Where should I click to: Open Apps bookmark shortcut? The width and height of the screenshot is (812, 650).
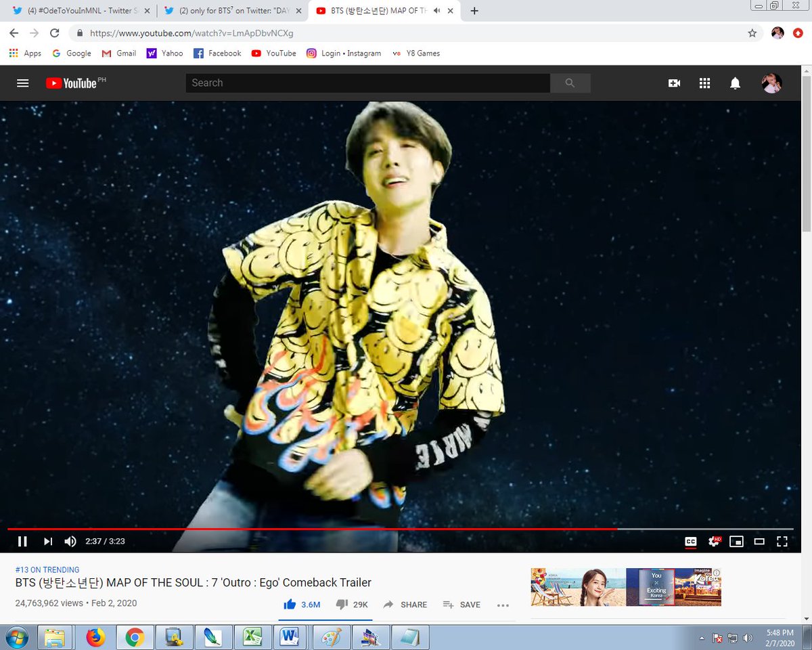point(25,53)
